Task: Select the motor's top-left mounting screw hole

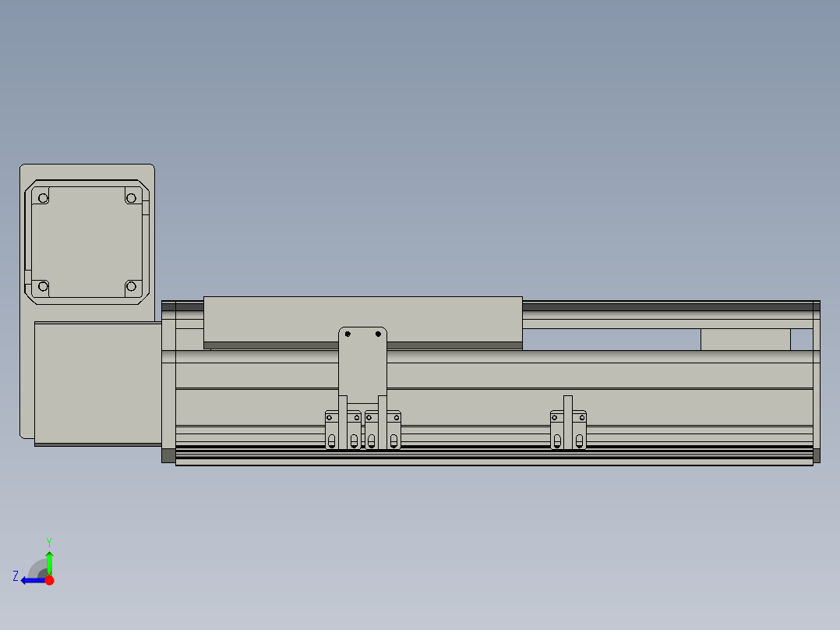Action: tap(43, 198)
